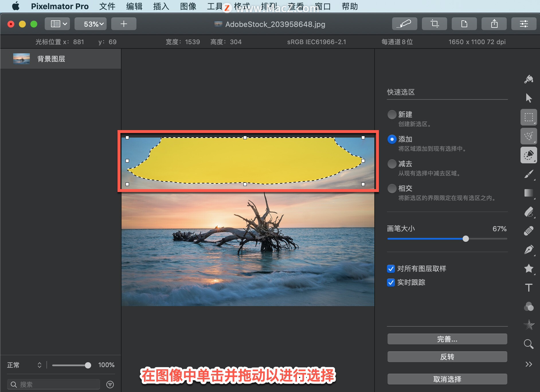Select the Gradient tool
Viewport: 540px width, 392px height.
(x=529, y=193)
